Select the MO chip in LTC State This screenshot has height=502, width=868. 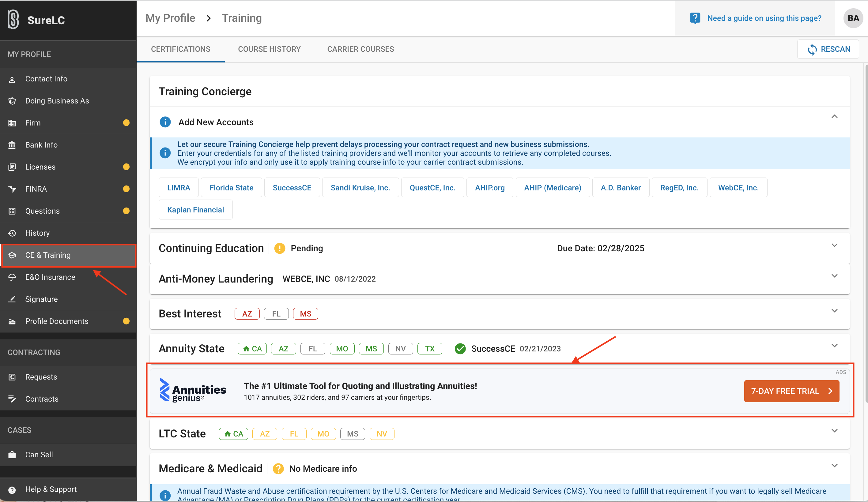click(323, 434)
